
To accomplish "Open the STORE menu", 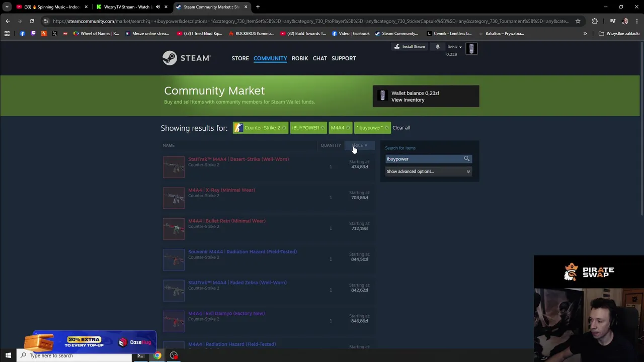I will click(240, 58).
